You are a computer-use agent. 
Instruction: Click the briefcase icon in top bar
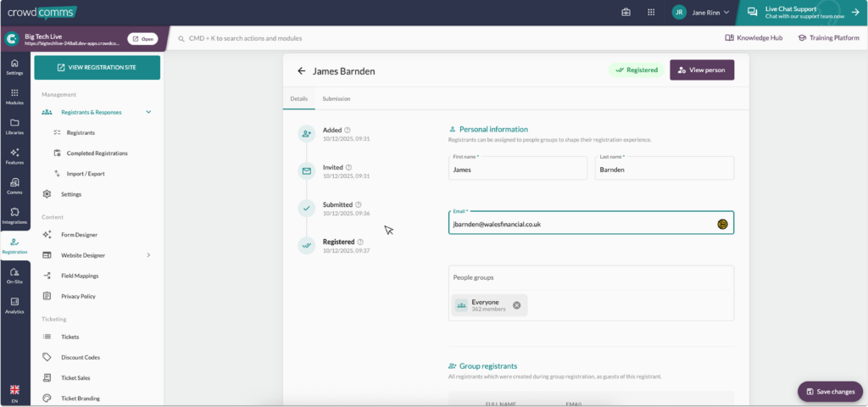pyautogui.click(x=626, y=13)
